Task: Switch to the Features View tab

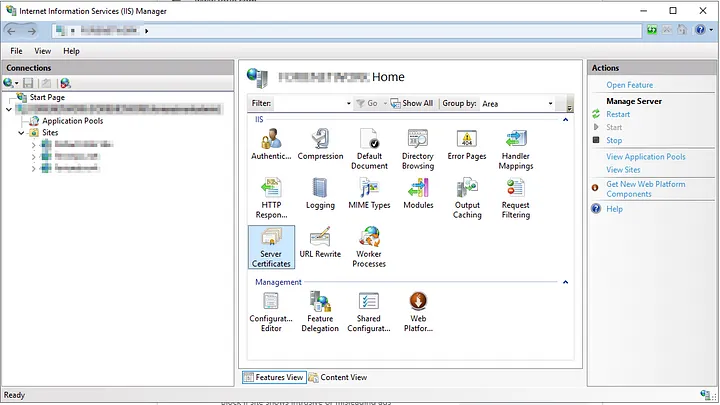Action: point(274,377)
